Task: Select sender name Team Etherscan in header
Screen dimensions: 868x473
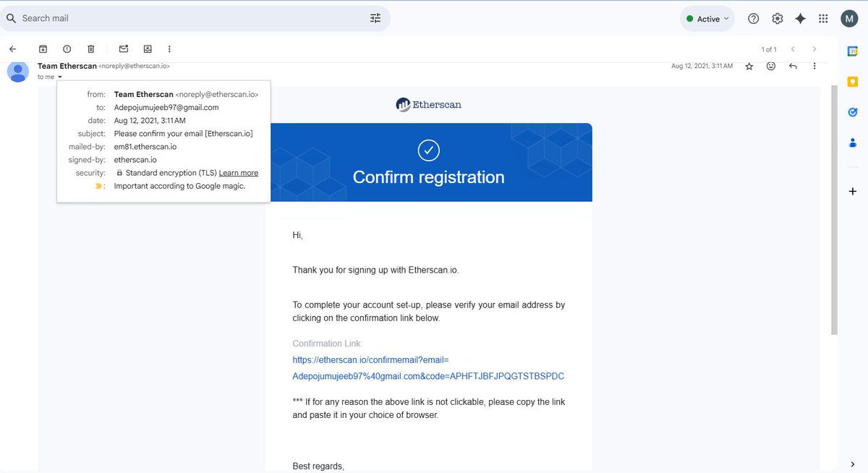Action: pos(67,66)
